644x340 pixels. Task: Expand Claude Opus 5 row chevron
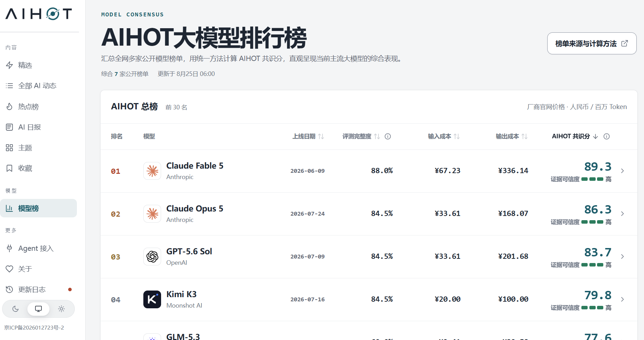pyautogui.click(x=622, y=214)
